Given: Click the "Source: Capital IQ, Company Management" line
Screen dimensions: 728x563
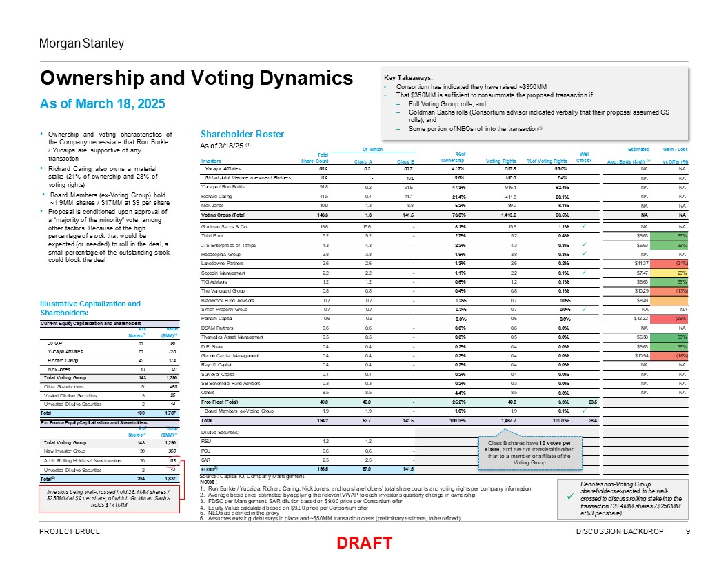Looking at the screenshot, I should point(252,477).
